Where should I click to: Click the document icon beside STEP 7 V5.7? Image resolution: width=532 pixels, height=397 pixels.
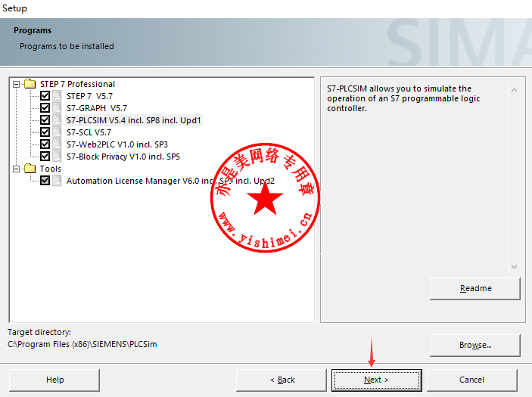click(57, 96)
